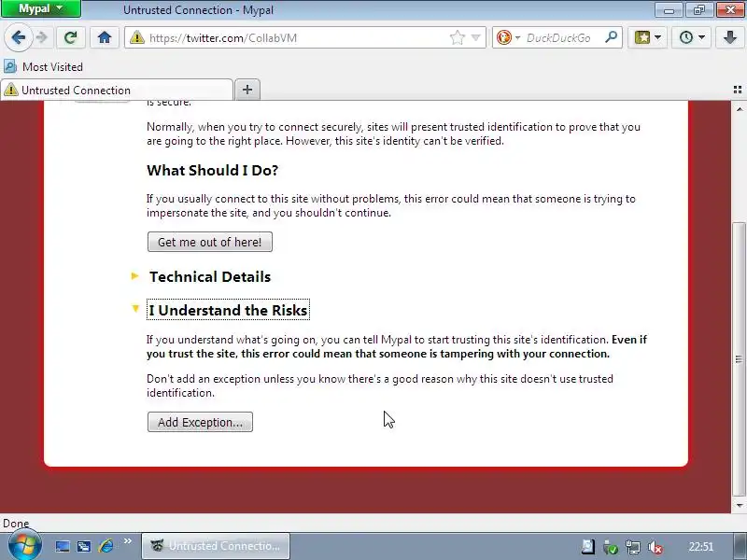Screen dimensions: 747x560
Task: Click the page scrollbar up arrow
Action: pos(739,109)
